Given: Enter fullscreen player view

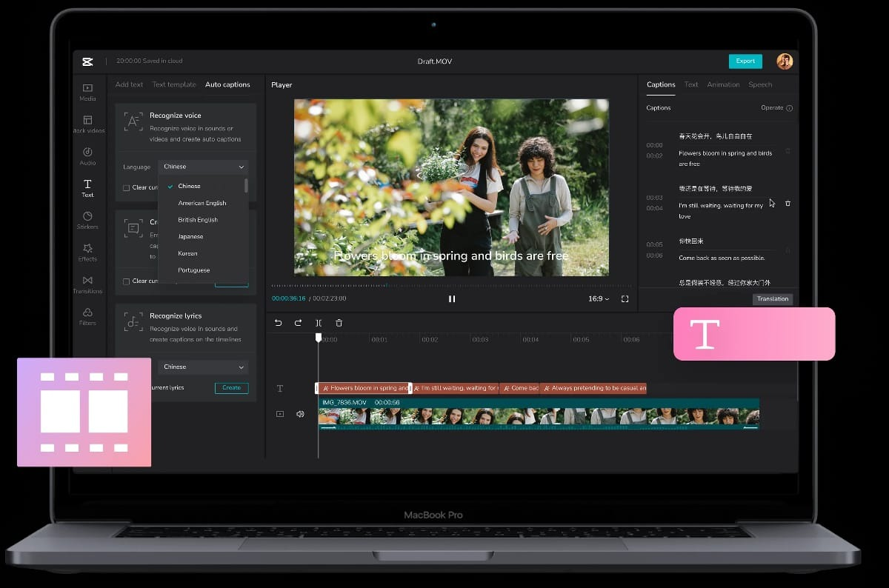Looking at the screenshot, I should point(625,298).
